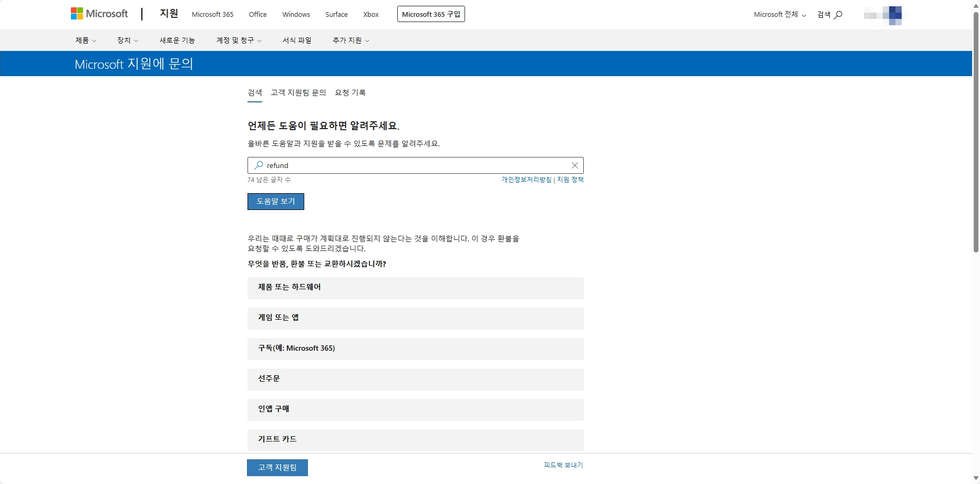
Task: Click the 도움말 보기 button
Action: [x=276, y=202]
